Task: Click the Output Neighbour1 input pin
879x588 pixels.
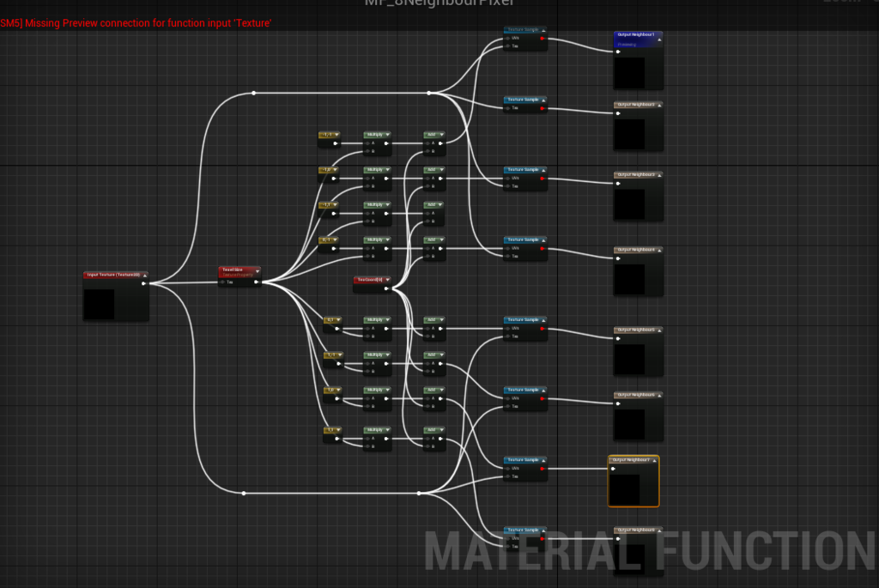Action: pos(618,52)
